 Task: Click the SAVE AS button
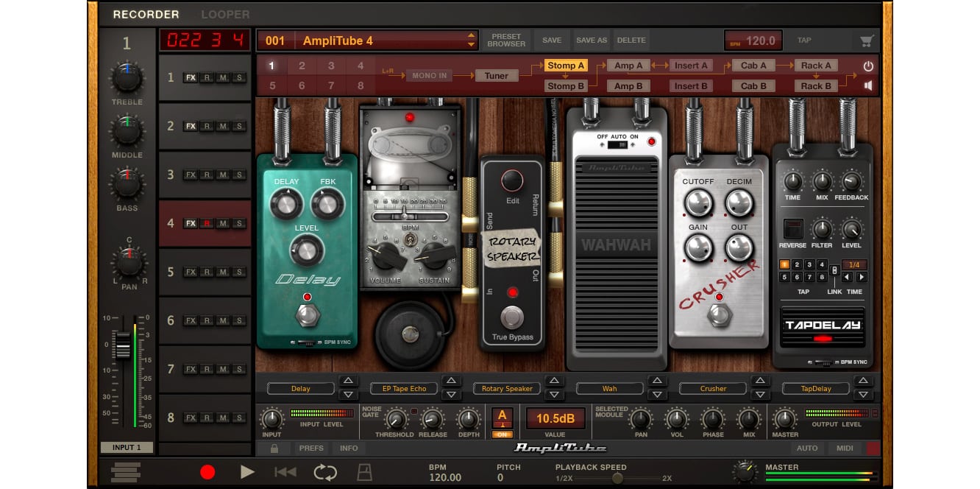tap(592, 40)
